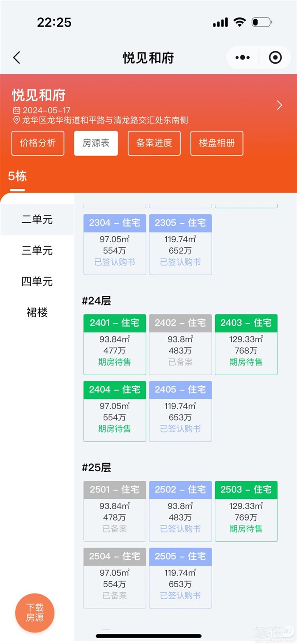
Task: Switch to 三单元 in sidebar
Action: 37,250
